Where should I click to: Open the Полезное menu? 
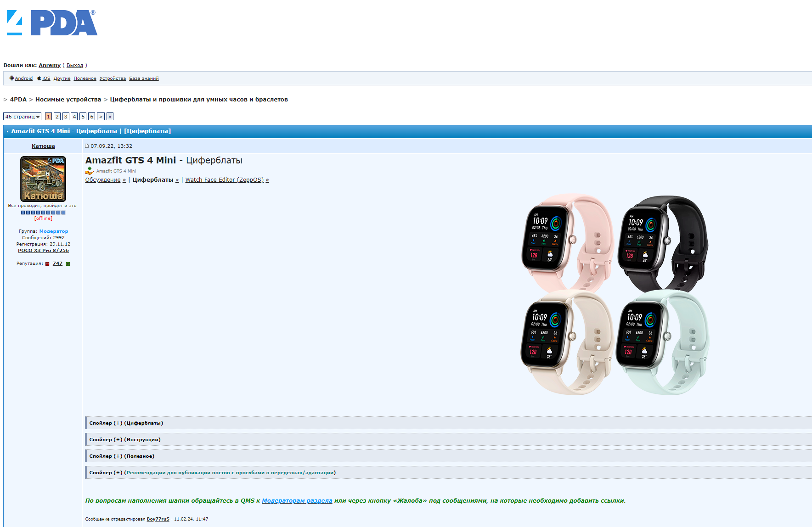coord(85,78)
